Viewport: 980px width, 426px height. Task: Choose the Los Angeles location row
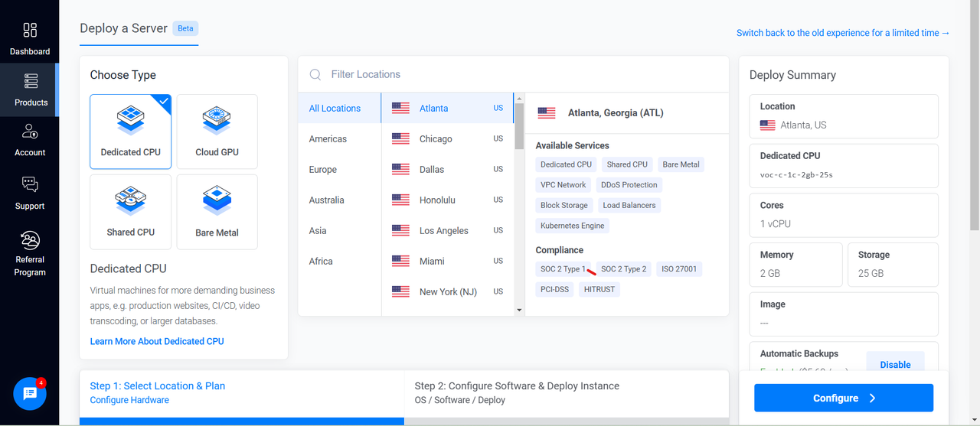[x=448, y=231]
